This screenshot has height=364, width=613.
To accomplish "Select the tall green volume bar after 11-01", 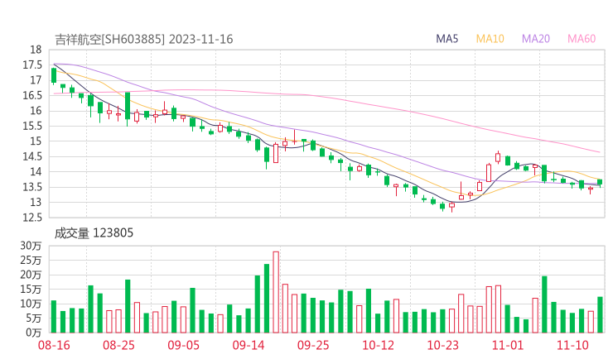I will click(544, 304).
